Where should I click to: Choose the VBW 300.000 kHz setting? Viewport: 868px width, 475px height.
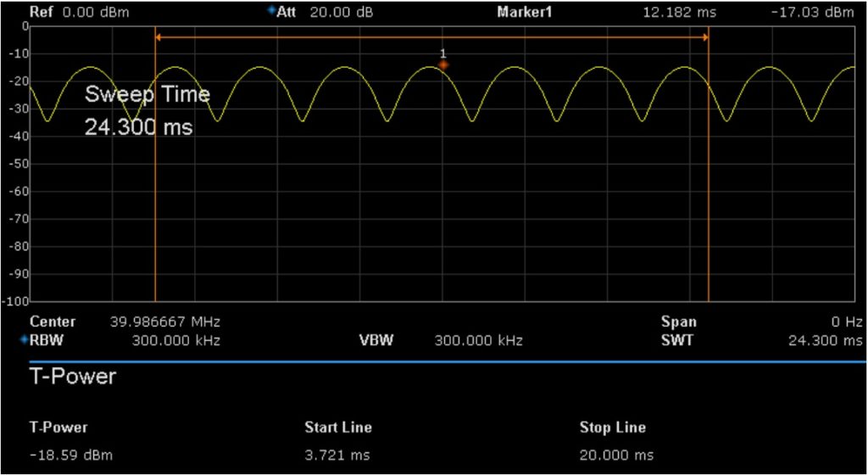[478, 341]
